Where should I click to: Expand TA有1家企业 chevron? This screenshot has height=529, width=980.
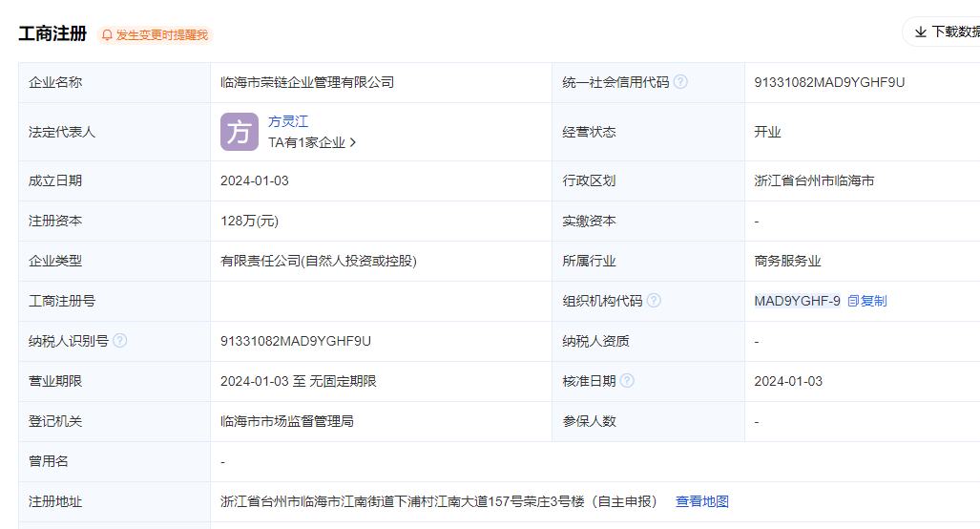coord(353,142)
